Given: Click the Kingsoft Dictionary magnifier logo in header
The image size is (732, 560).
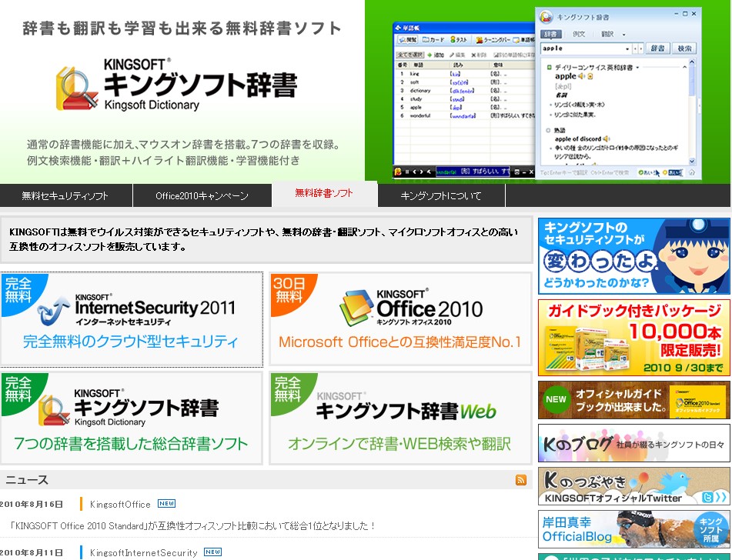Looking at the screenshot, I should pyautogui.click(x=76, y=88).
